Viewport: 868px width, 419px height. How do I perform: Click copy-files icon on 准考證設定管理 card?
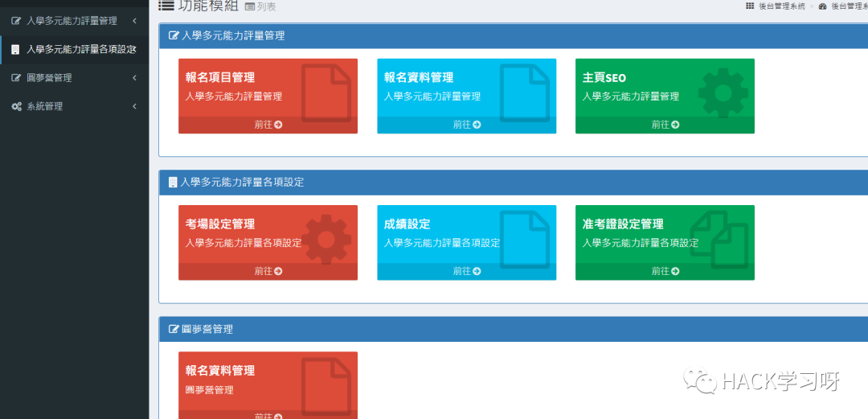(x=719, y=240)
